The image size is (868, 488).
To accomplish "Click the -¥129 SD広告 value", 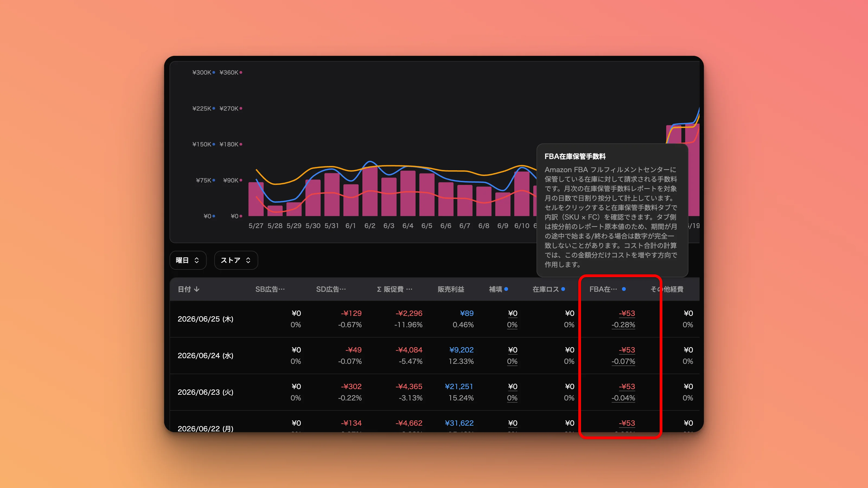I will (x=351, y=313).
